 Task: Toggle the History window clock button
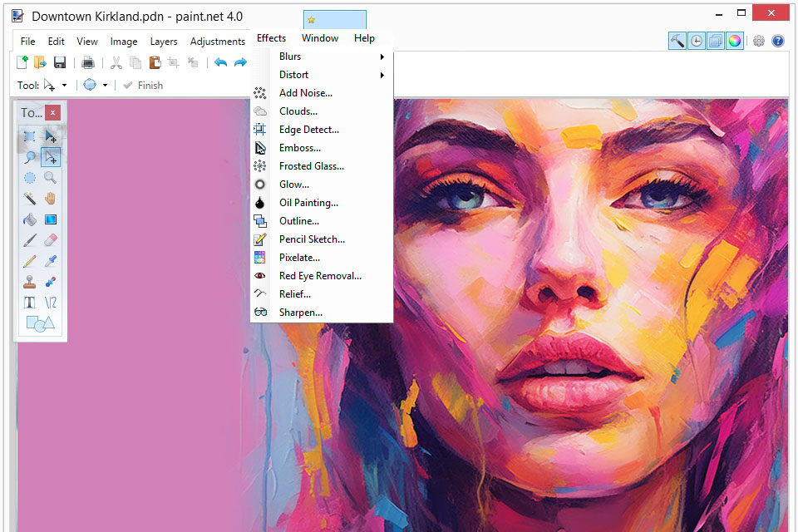pyautogui.click(x=697, y=41)
